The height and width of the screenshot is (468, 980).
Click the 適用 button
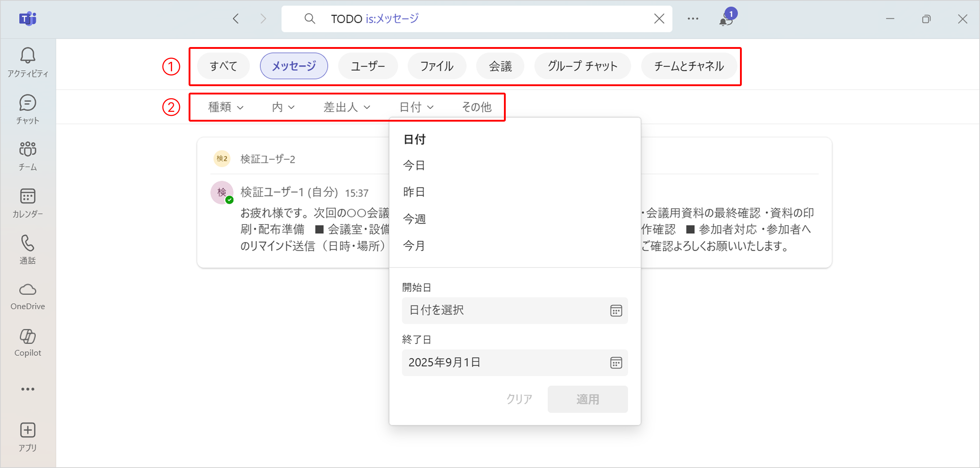click(x=588, y=399)
